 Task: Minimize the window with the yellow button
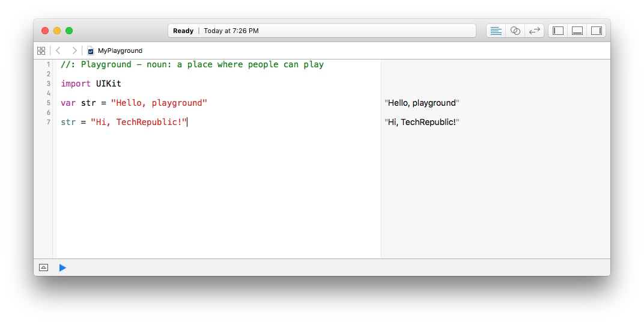(x=57, y=31)
